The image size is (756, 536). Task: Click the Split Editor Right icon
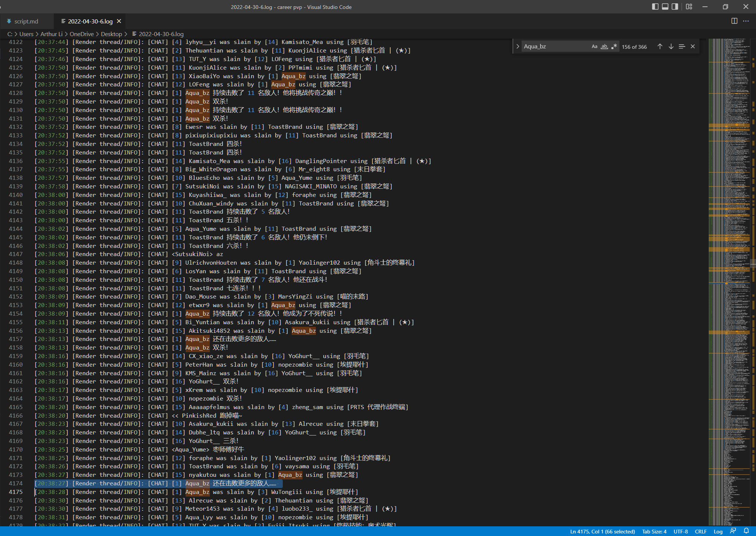click(734, 21)
